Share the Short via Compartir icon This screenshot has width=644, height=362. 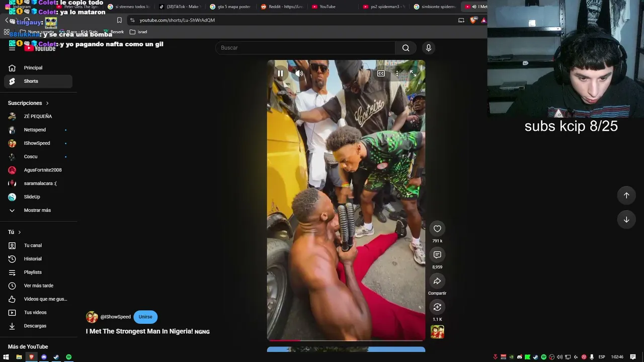[437, 281]
